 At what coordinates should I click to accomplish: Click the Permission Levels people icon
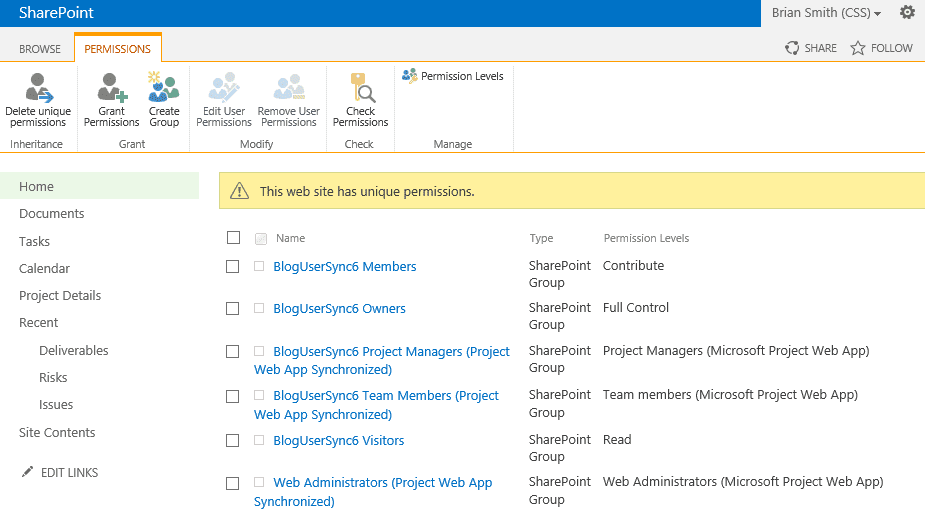(x=409, y=75)
